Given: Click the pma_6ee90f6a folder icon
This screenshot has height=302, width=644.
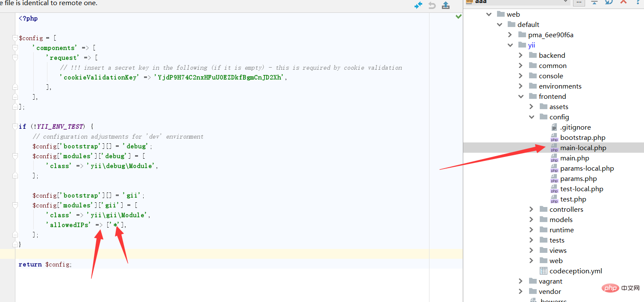Looking at the screenshot, I should (522, 35).
